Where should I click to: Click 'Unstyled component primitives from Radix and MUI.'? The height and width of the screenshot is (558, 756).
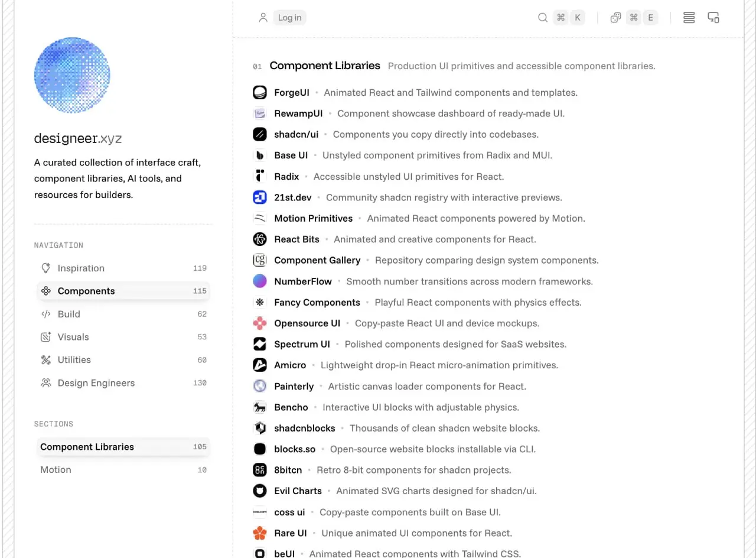pos(438,155)
